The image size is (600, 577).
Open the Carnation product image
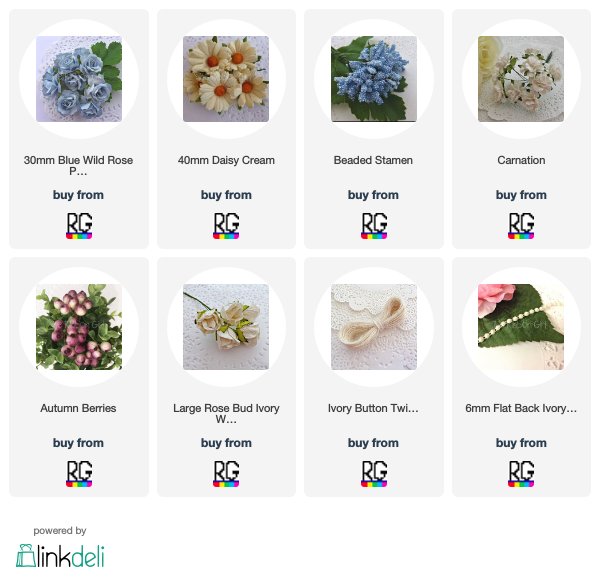[521, 79]
